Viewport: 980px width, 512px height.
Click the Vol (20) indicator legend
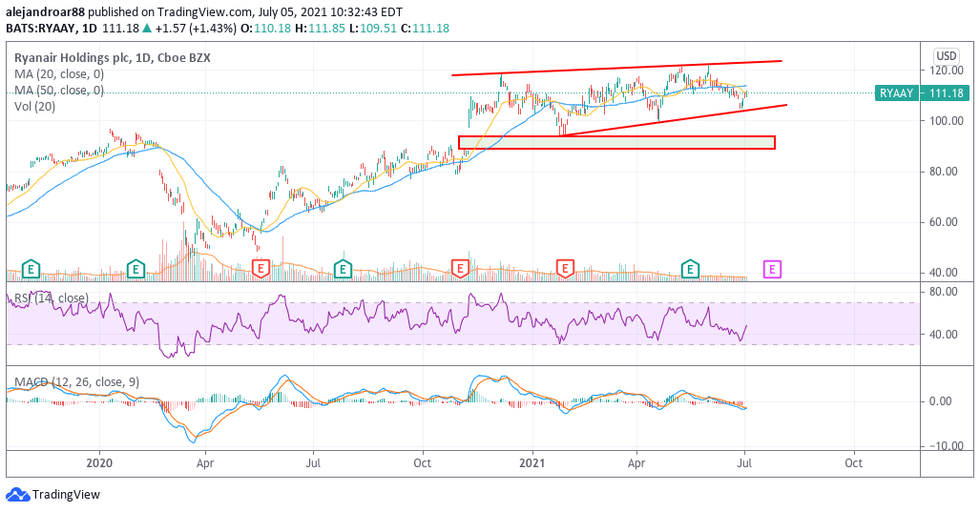tap(35, 106)
